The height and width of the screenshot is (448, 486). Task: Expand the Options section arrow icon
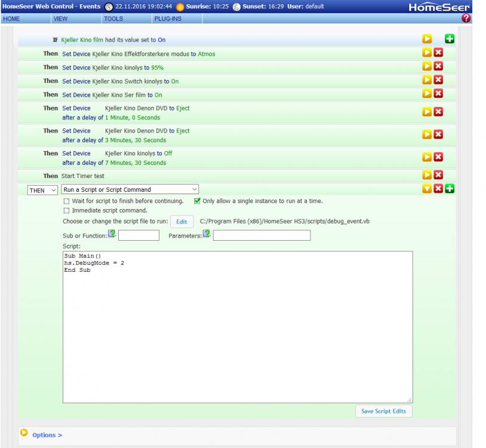tap(24, 432)
